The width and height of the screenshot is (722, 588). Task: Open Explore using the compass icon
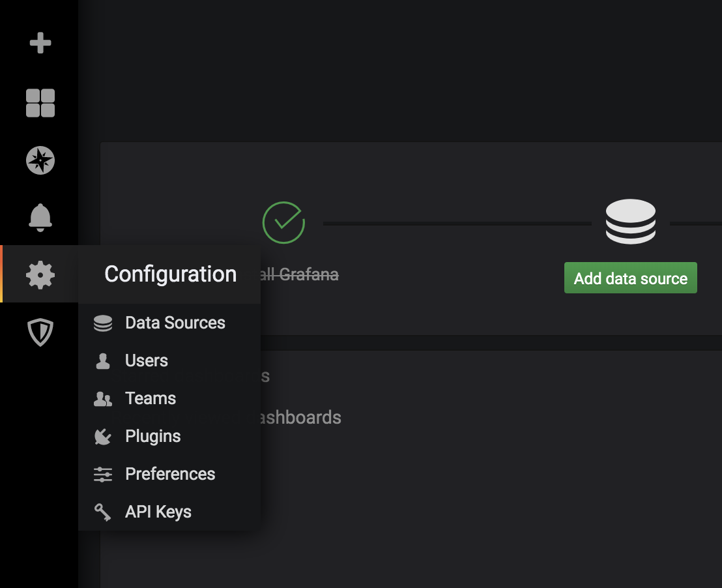(40, 160)
